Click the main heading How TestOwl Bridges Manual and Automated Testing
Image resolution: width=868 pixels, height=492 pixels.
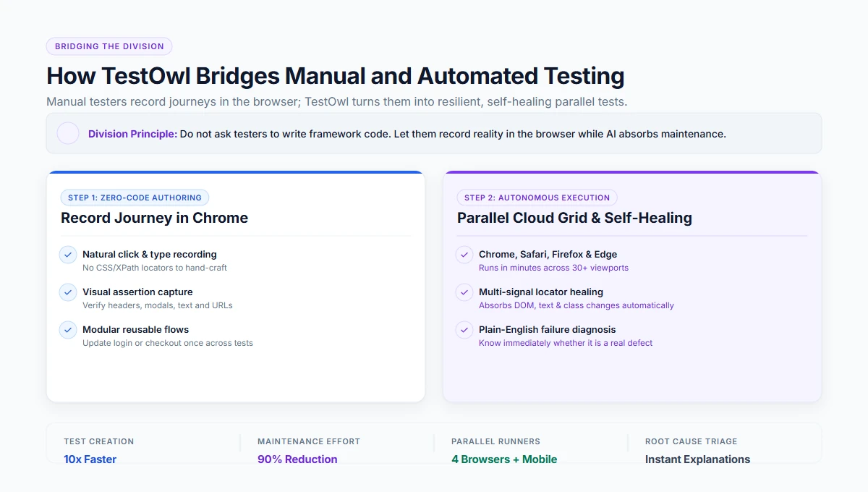tap(336, 76)
